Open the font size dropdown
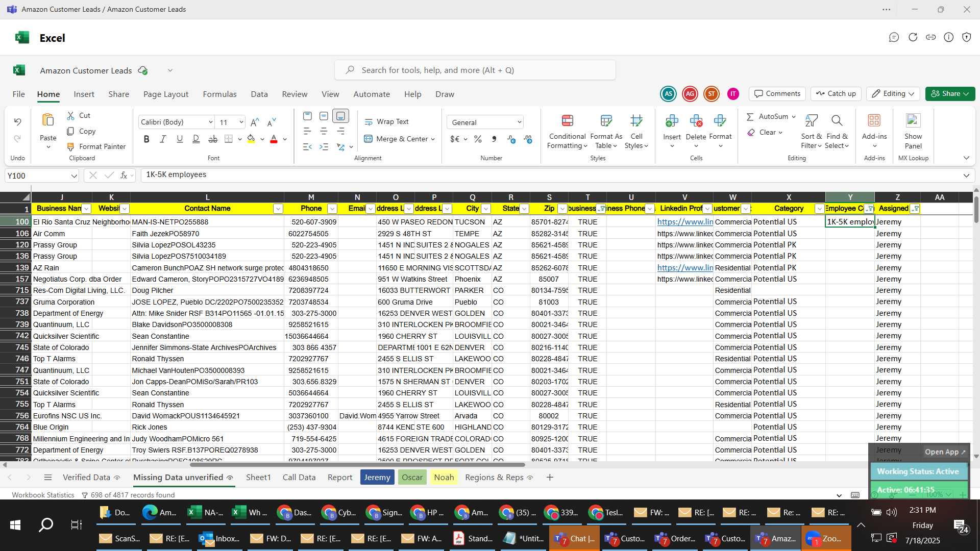Screen dimensions: 980x551 tap(241, 122)
